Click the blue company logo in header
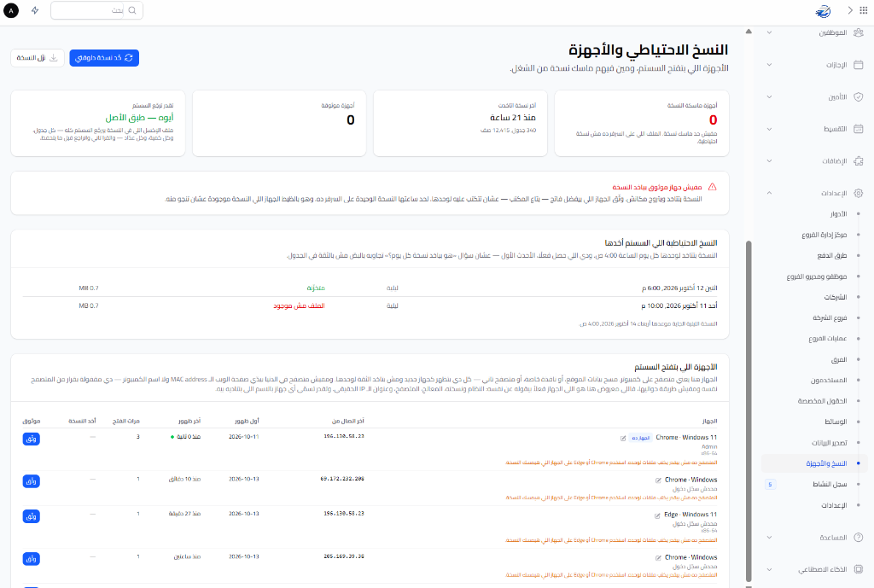Screen dimensions: 874x588 (824, 10)
